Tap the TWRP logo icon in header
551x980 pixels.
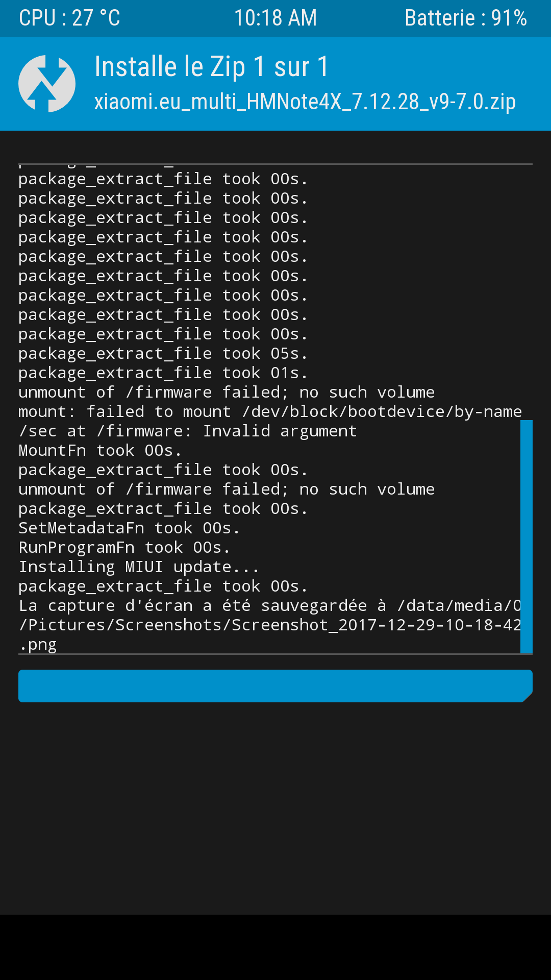pyautogui.click(x=47, y=84)
